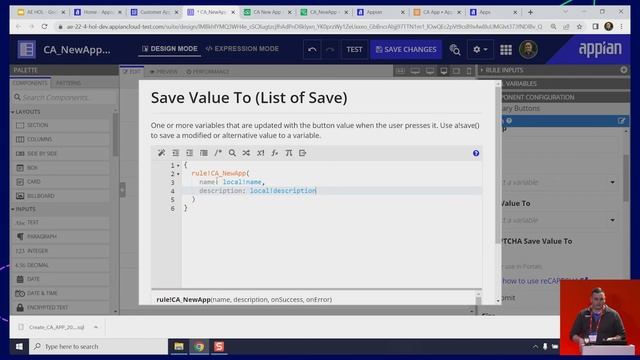
Task: Select the highlighted desktop preview size icon
Action: click(x=444, y=71)
